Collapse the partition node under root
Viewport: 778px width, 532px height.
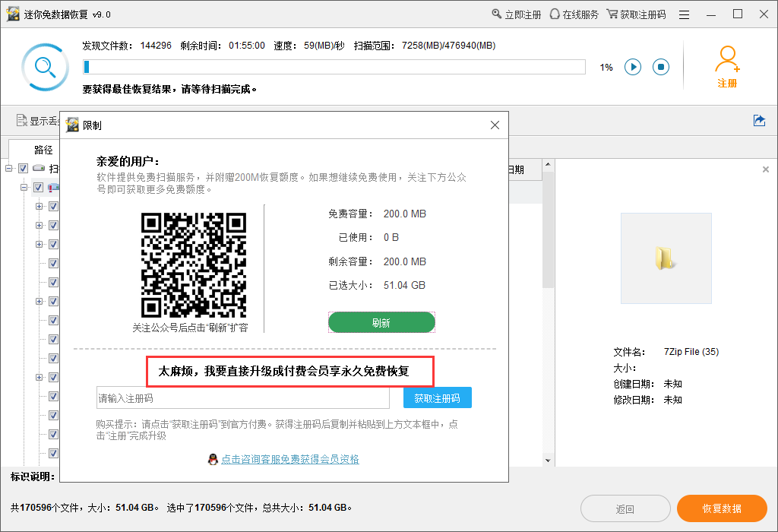point(24,188)
